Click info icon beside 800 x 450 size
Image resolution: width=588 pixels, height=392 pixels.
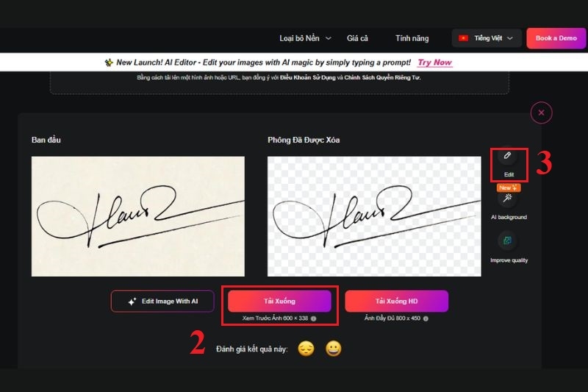[426, 318]
